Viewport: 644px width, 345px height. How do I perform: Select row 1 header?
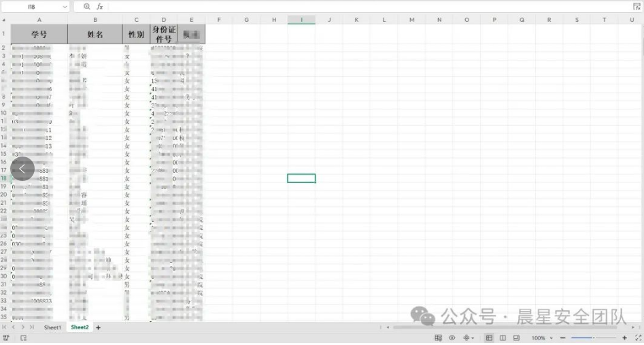3,34
